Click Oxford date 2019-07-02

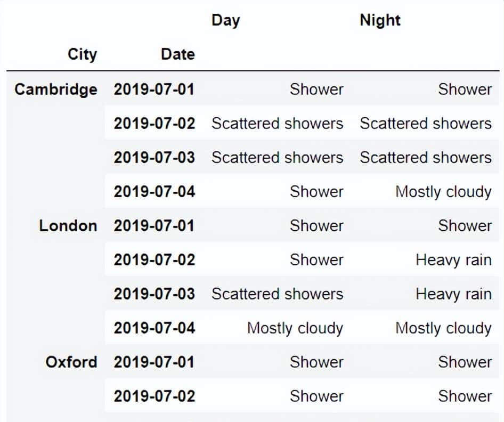(x=154, y=396)
